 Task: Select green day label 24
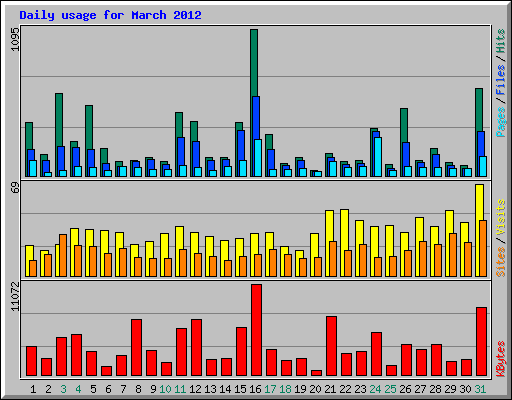(375, 389)
